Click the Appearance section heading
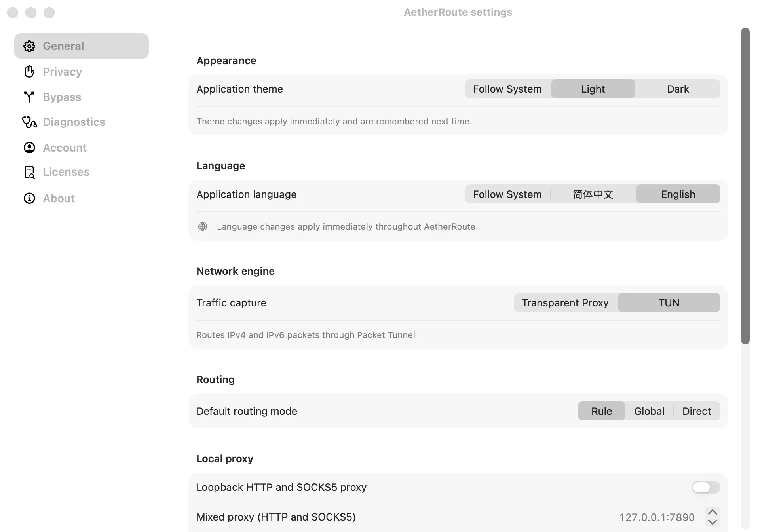760x532 pixels. click(226, 61)
